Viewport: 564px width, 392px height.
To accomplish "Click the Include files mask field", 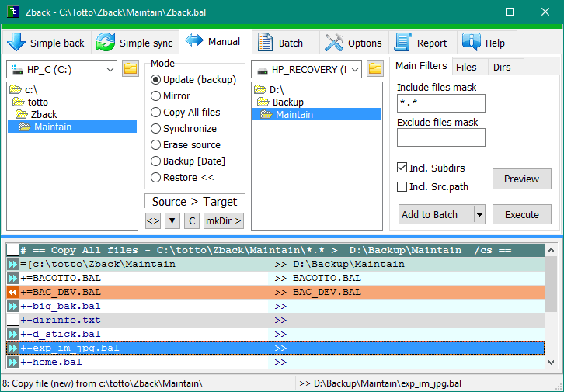I will pyautogui.click(x=440, y=103).
